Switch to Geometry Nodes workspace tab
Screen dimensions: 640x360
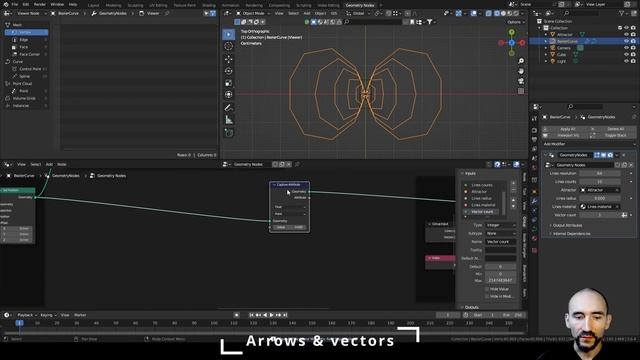tap(360, 5)
